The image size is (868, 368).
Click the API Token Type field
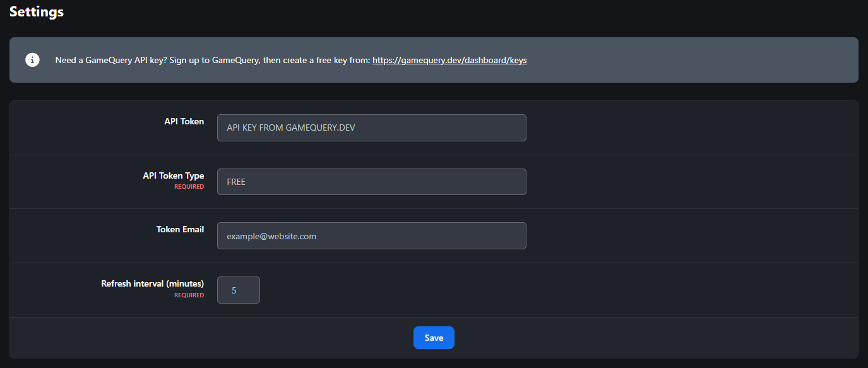point(372,182)
